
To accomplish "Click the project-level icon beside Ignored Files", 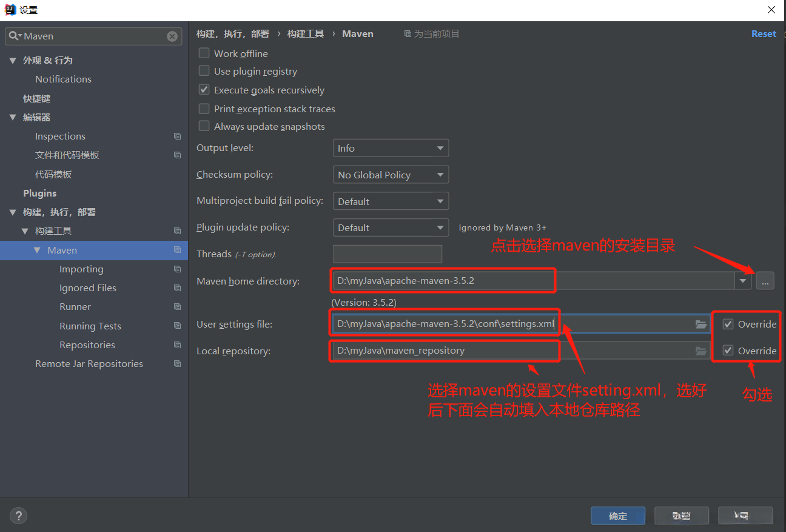I will 177,288.
